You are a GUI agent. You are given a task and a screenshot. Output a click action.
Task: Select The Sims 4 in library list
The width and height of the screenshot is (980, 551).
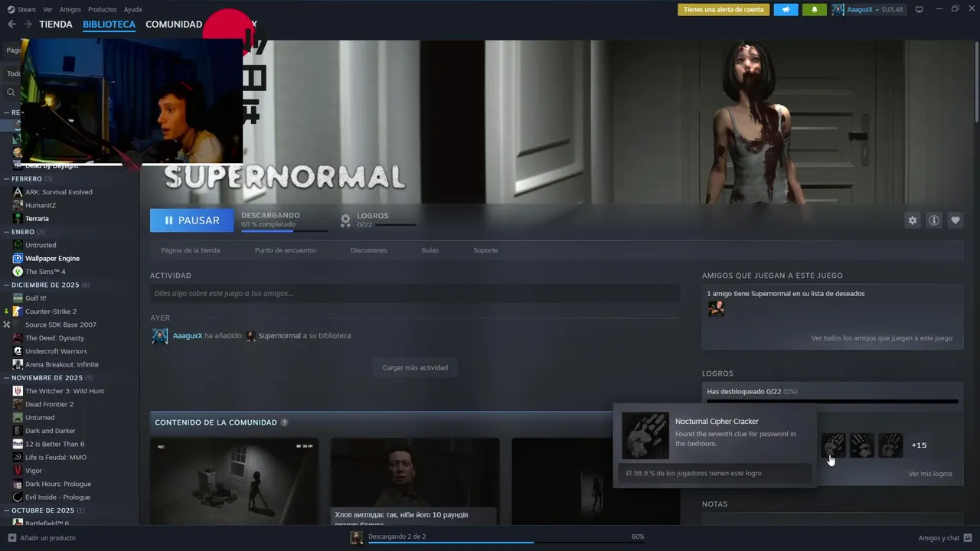point(45,272)
